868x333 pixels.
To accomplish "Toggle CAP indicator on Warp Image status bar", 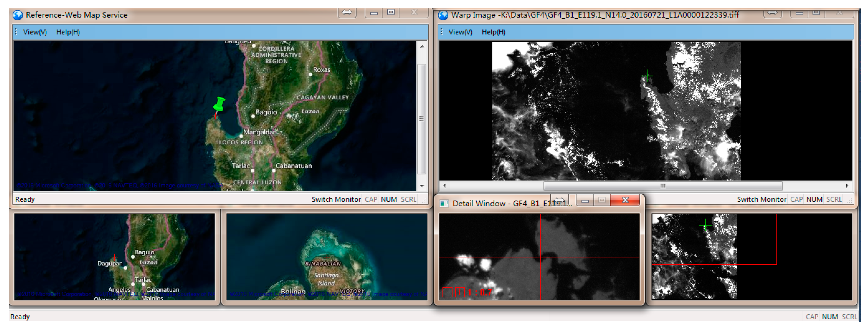I will click(797, 199).
